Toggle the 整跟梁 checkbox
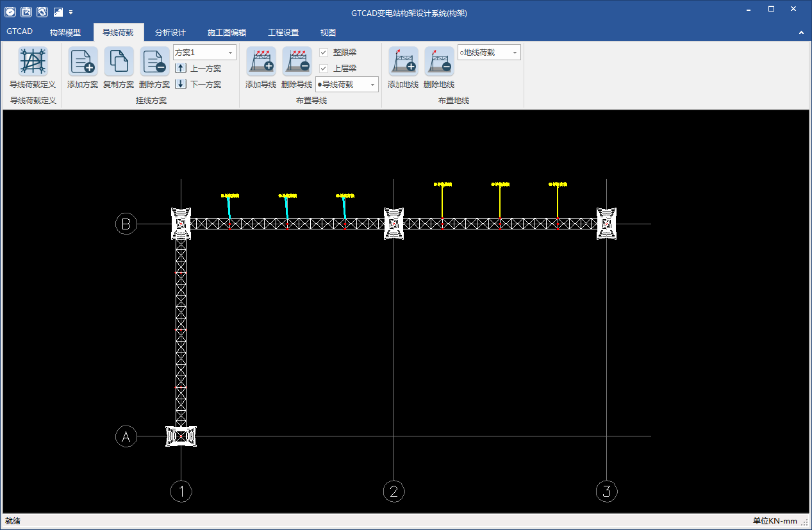This screenshot has width=812, height=530. [324, 53]
